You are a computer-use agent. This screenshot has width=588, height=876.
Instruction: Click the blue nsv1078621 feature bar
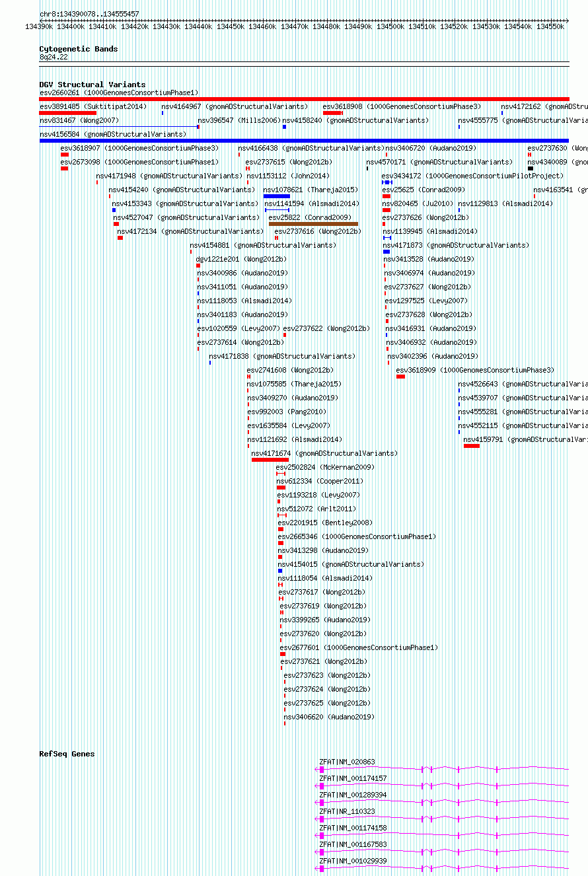276,196
